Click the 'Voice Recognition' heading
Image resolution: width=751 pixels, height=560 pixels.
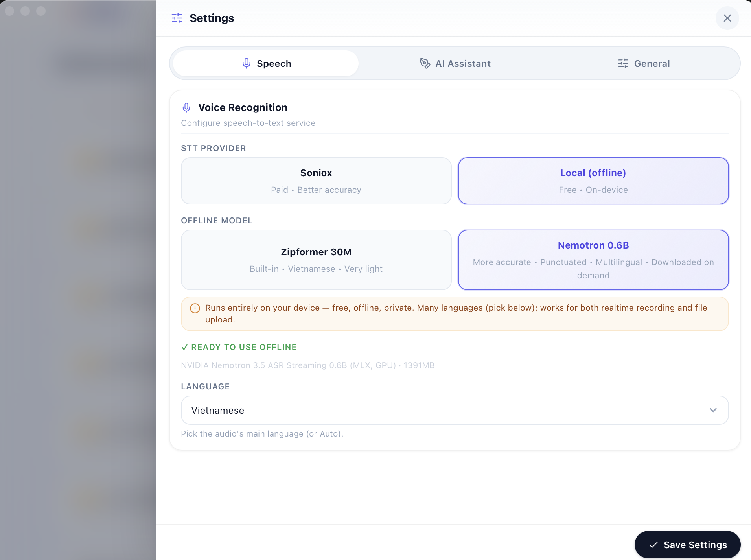(243, 107)
